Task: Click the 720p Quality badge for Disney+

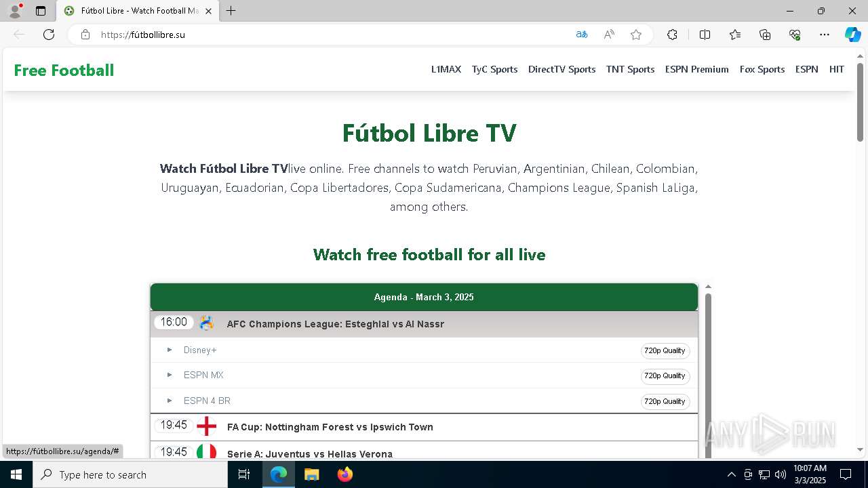Action: coord(665,350)
